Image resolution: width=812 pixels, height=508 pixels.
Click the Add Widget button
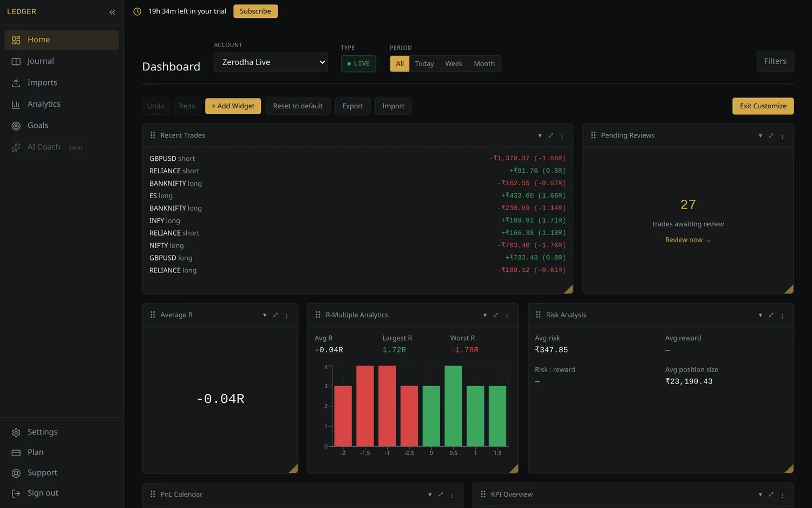pyautogui.click(x=233, y=106)
